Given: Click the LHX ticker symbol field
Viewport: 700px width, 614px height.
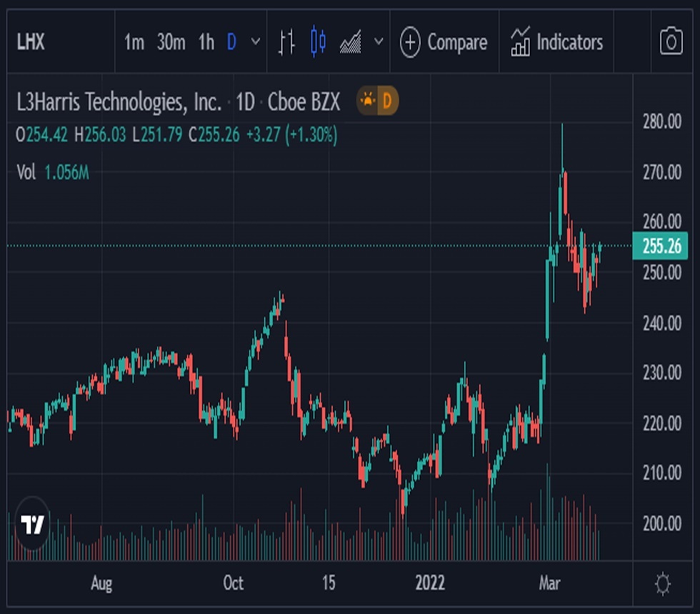Looking at the screenshot, I should click(x=31, y=42).
